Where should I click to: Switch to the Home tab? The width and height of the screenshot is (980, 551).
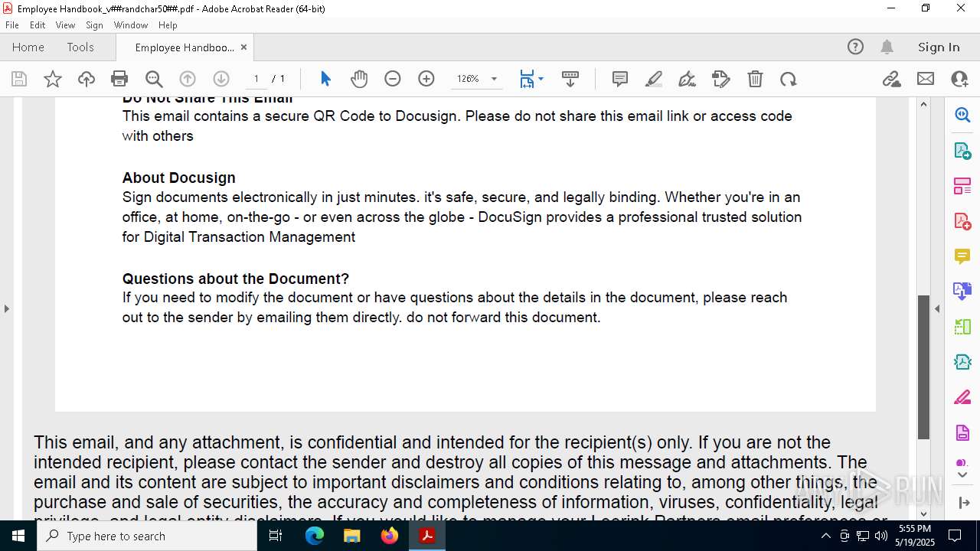coord(28,47)
